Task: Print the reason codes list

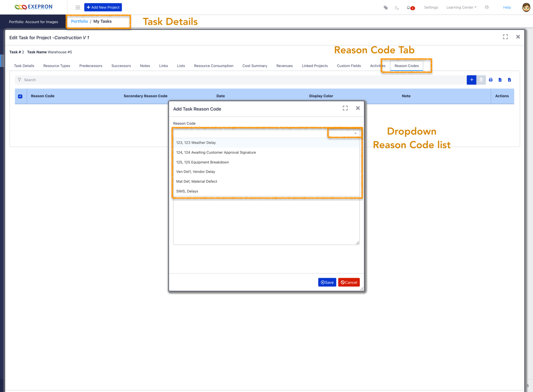Action: [490, 80]
